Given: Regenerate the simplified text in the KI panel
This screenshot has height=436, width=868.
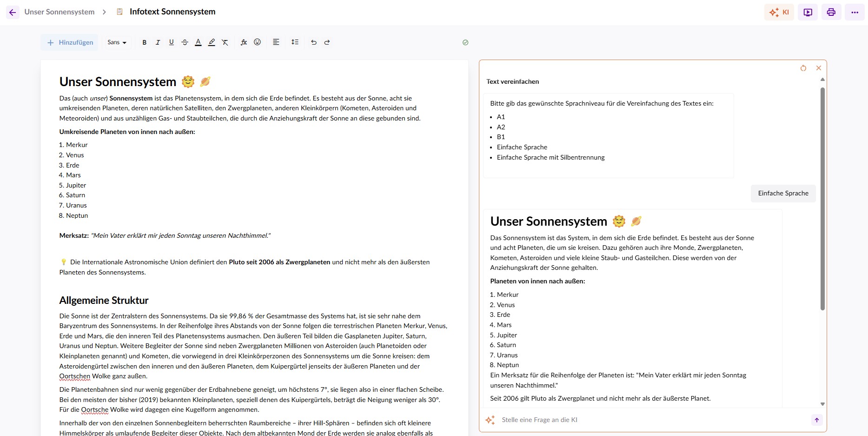Looking at the screenshot, I should pyautogui.click(x=803, y=68).
